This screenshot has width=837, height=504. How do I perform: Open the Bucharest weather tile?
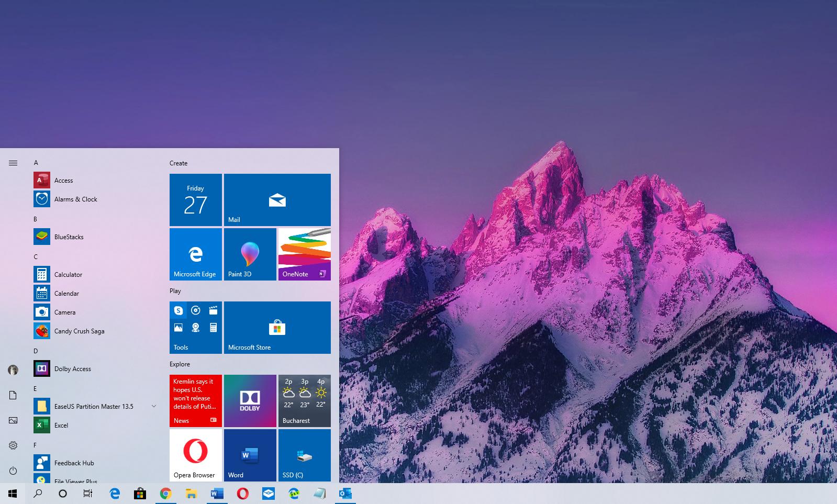click(305, 401)
